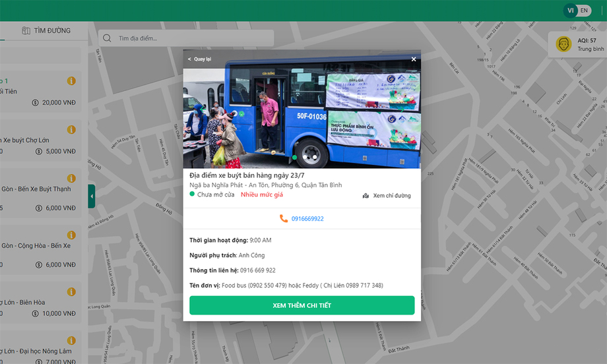Click the search magnifier icon
Viewport: 607px width, 364px height.
pos(108,38)
